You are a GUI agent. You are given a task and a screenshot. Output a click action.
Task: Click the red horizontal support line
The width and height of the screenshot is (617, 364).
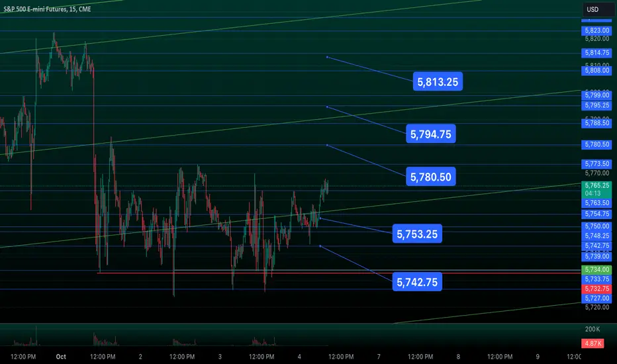tap(339, 273)
